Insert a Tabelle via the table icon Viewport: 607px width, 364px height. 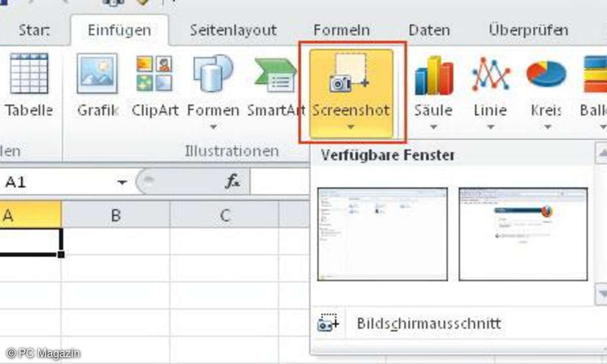[x=28, y=74]
